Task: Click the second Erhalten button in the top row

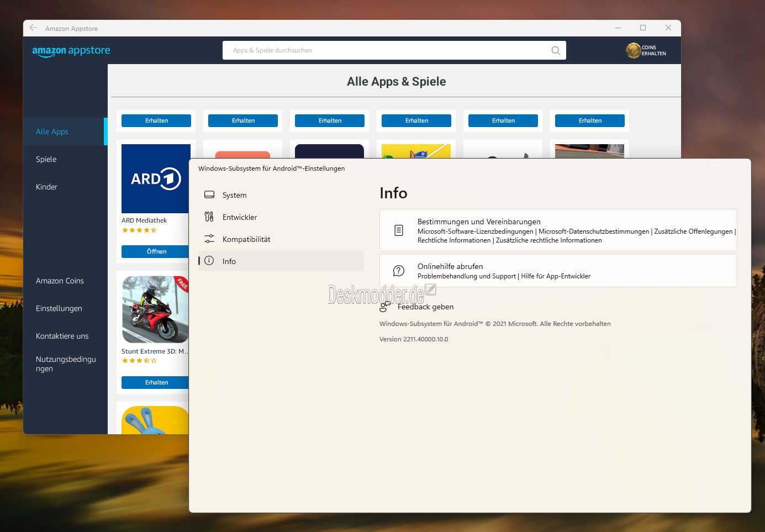Action: pyautogui.click(x=243, y=120)
